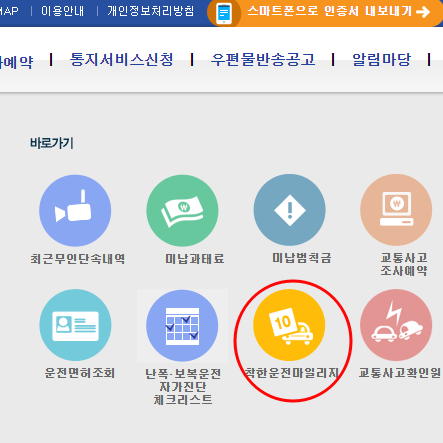Image resolution: width=443 pixels, height=443 pixels.
Task: Open 개인정보처리방침 link
Action: tap(151, 11)
